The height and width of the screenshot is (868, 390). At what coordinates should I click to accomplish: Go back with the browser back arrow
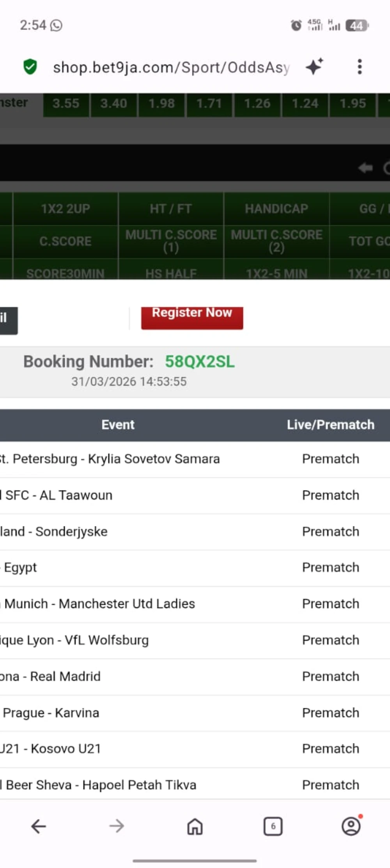[x=39, y=826]
